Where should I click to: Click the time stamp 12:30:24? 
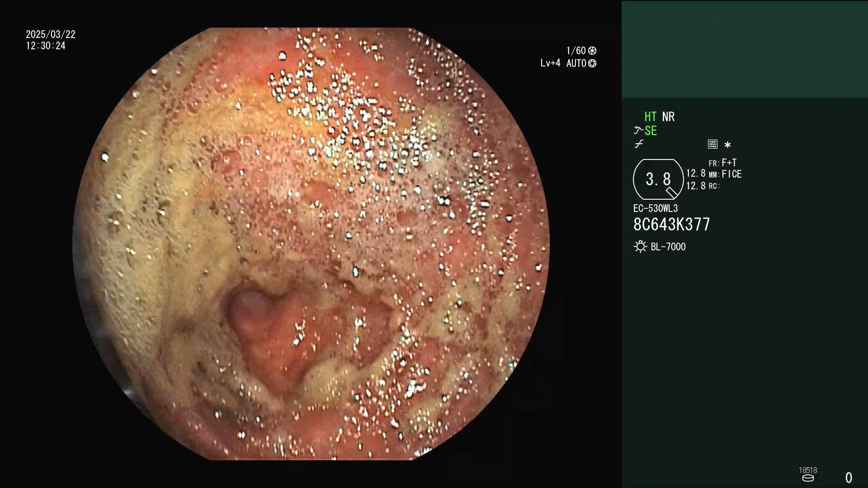46,46
